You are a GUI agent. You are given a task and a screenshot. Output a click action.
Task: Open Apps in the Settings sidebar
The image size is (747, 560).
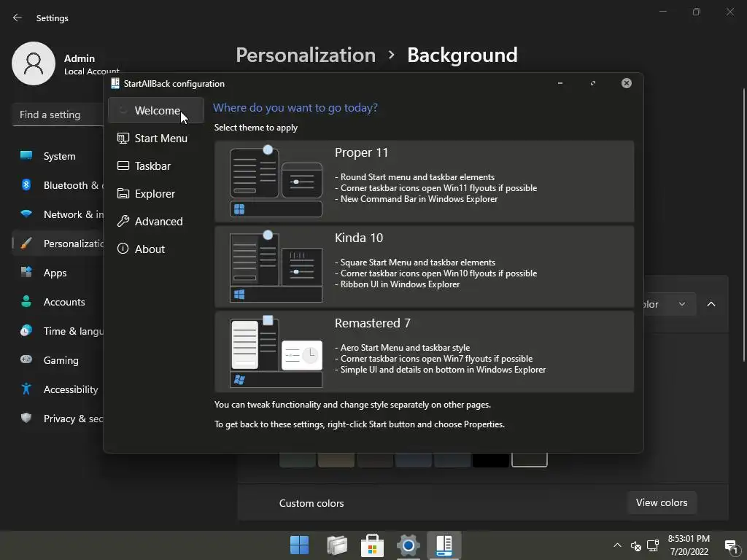pyautogui.click(x=57, y=273)
